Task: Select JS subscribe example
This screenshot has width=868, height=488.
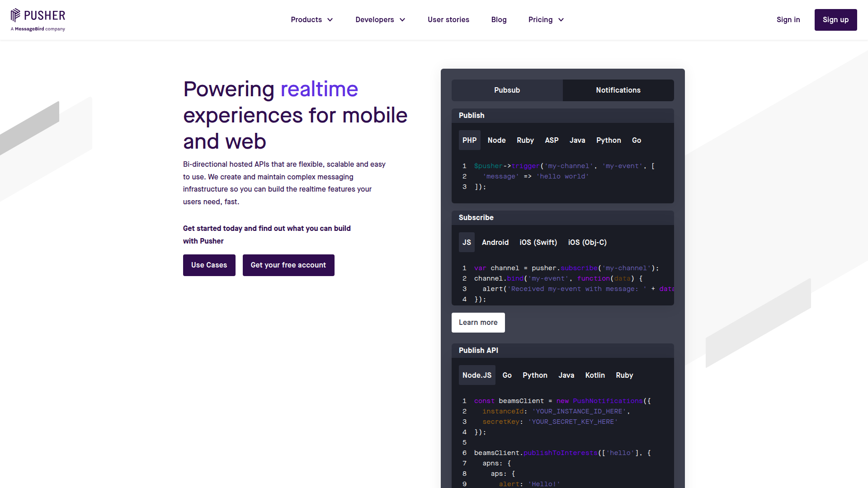Action: pos(467,242)
